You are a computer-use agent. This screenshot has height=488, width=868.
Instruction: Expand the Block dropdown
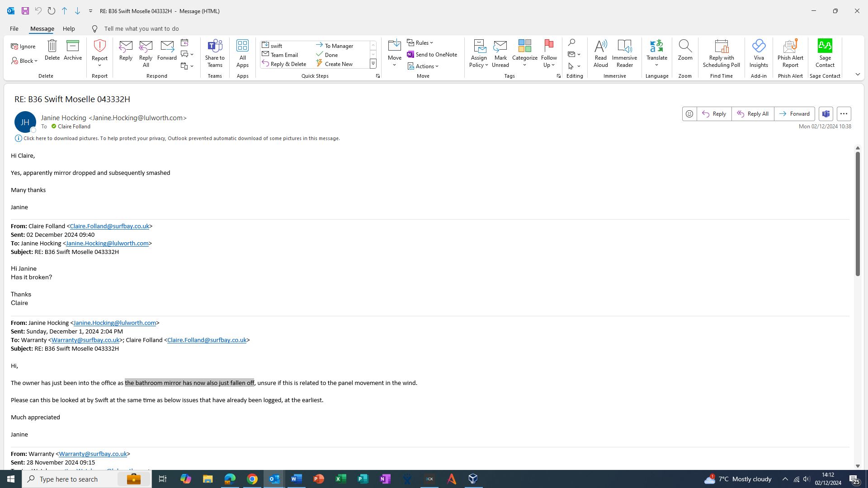[x=25, y=61]
